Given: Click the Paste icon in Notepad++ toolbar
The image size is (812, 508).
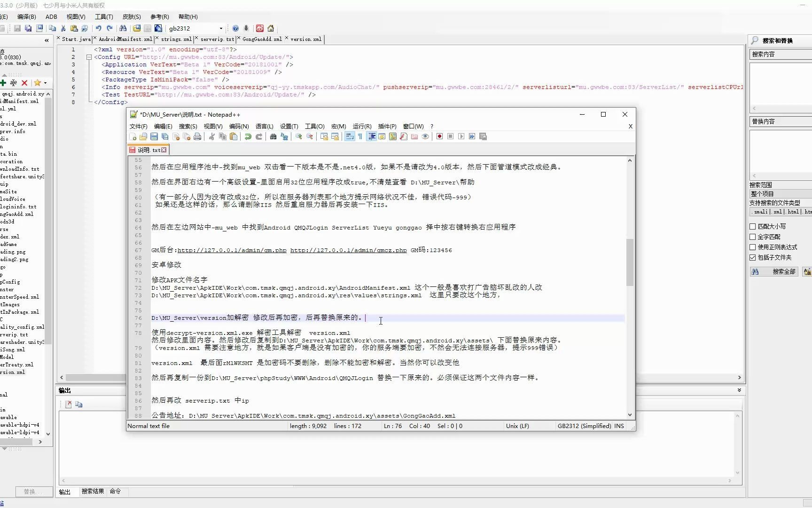Looking at the screenshot, I should coord(234,137).
